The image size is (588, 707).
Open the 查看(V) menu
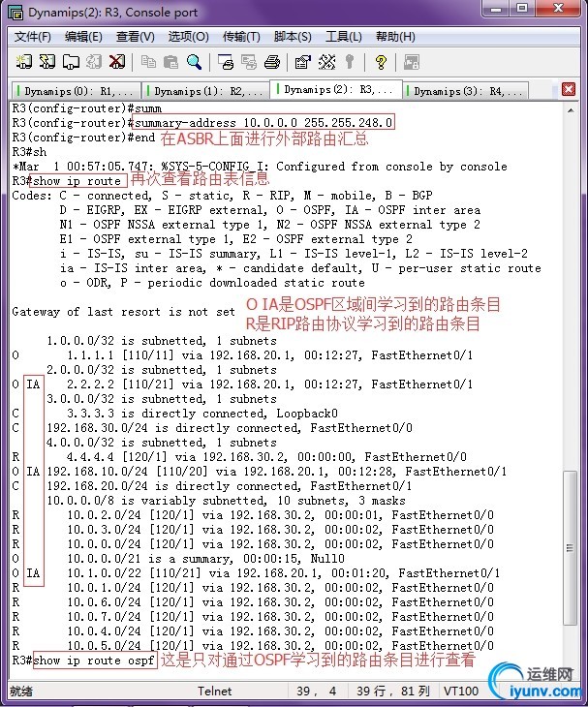click(136, 37)
